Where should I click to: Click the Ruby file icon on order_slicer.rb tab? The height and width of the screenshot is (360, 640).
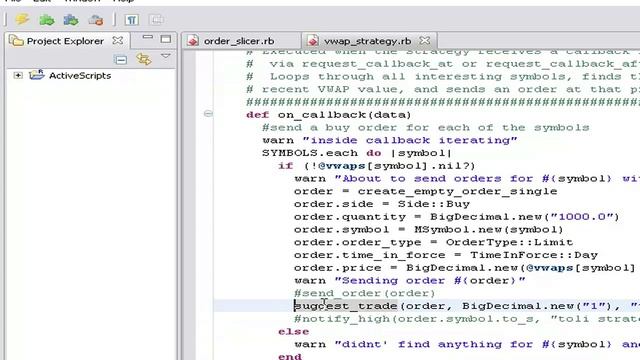point(193,40)
